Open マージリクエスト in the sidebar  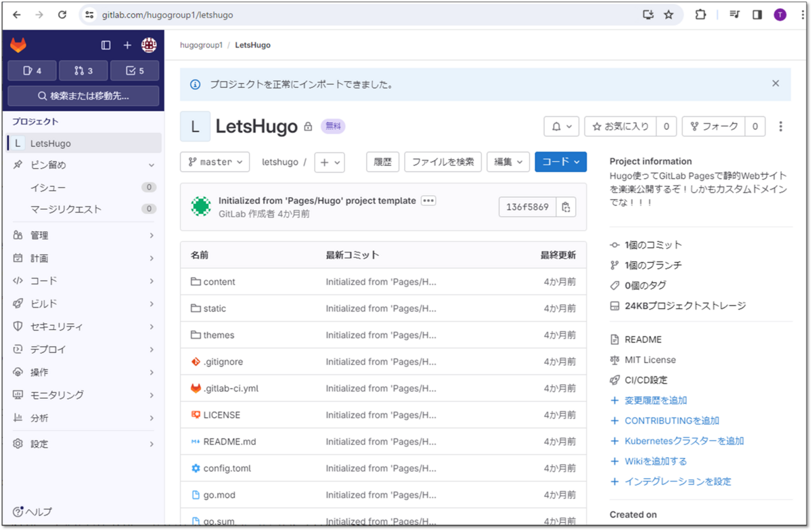pos(85,209)
